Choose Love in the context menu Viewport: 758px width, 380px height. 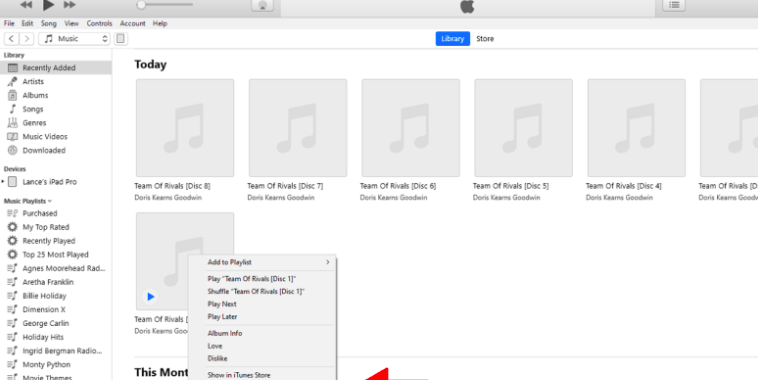[x=262, y=346]
